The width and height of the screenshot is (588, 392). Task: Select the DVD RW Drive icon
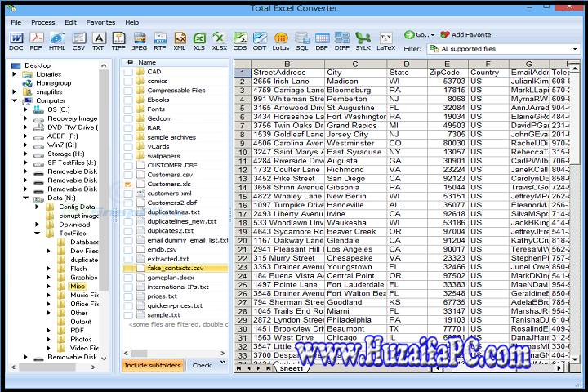coord(38,127)
